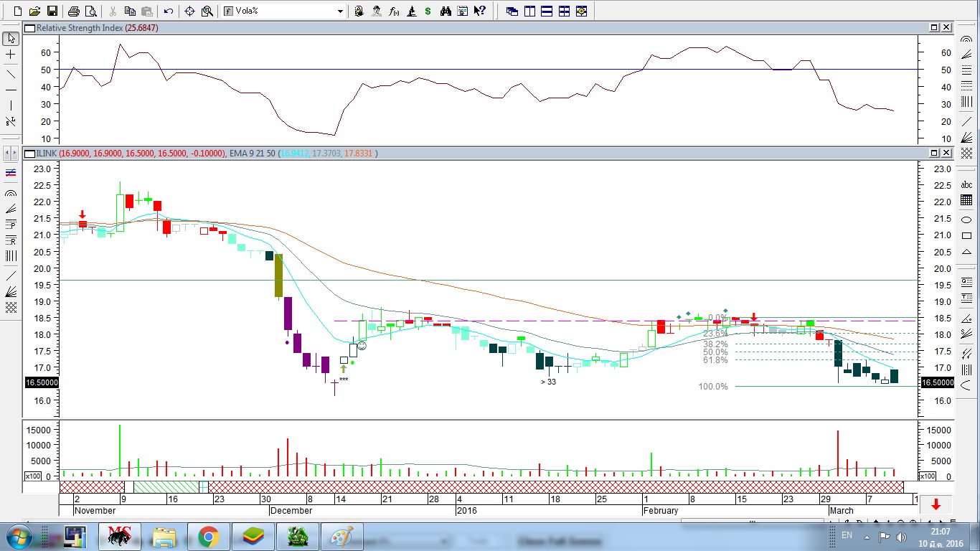Select the vertical line tool

point(11,106)
